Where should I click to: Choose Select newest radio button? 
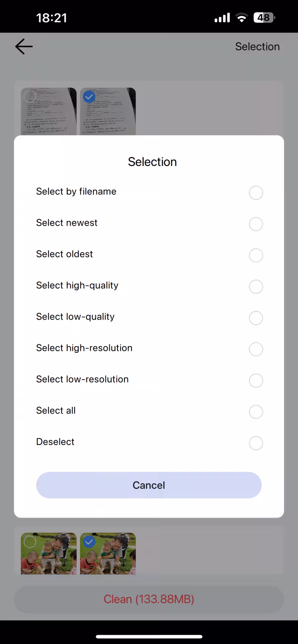tap(256, 224)
